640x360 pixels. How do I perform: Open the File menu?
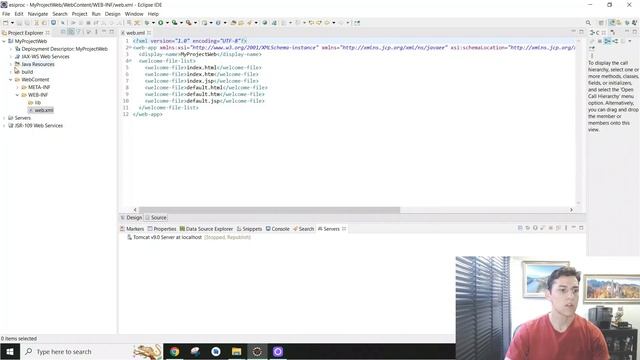6,14
